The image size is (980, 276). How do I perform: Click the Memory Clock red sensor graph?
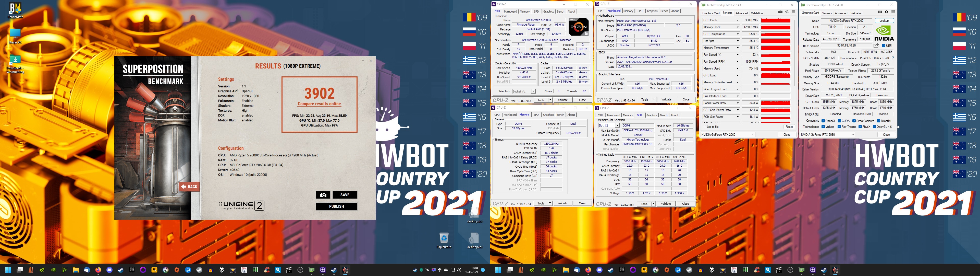coord(776,27)
